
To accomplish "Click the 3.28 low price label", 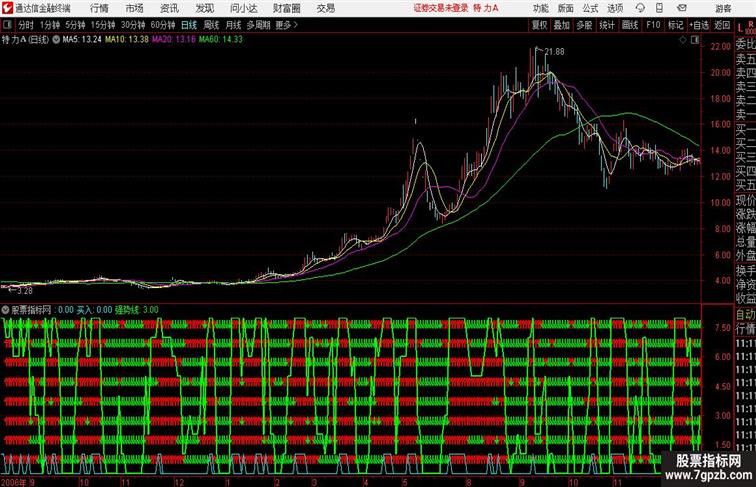I will [25, 291].
